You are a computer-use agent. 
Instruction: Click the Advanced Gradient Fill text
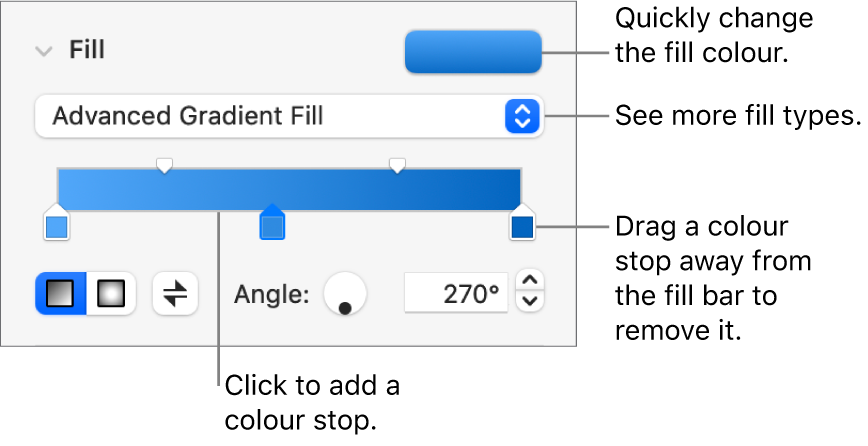click(x=188, y=116)
